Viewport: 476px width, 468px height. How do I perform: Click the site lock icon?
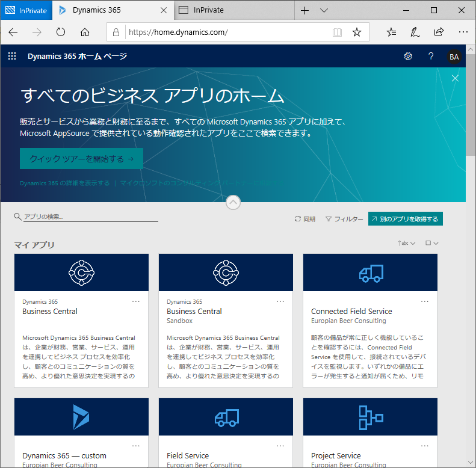coord(116,32)
